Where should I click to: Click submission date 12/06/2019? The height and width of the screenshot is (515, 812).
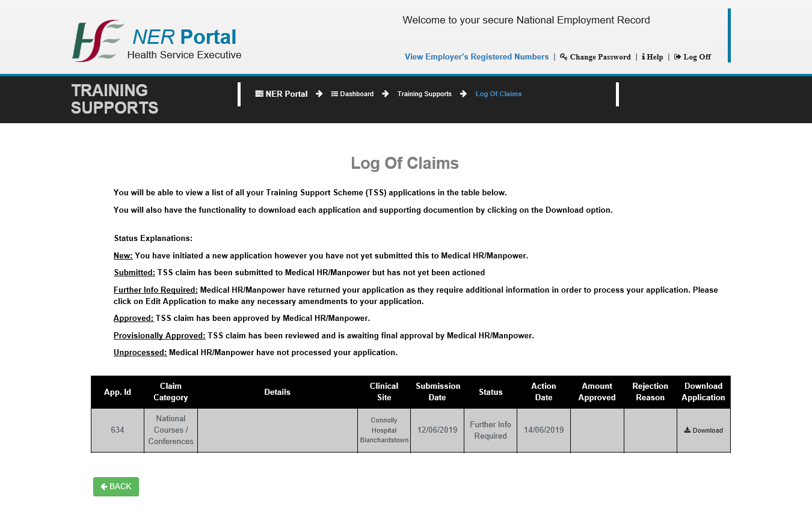point(437,430)
